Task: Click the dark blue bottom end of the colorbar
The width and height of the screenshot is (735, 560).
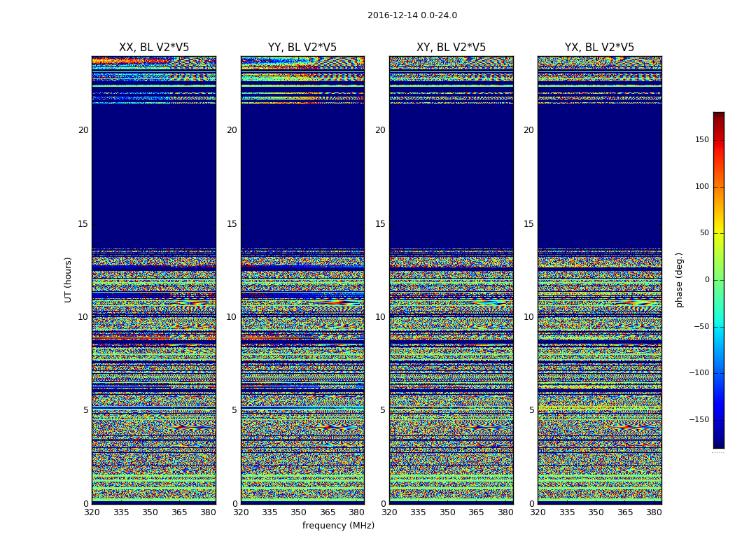Action: pos(718,443)
